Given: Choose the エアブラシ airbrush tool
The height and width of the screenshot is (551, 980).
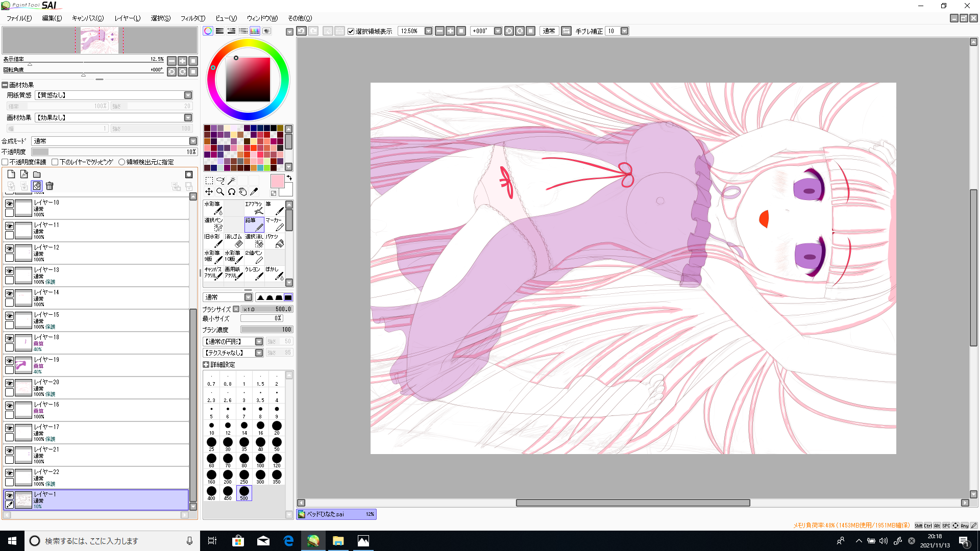Looking at the screenshot, I should [254, 208].
